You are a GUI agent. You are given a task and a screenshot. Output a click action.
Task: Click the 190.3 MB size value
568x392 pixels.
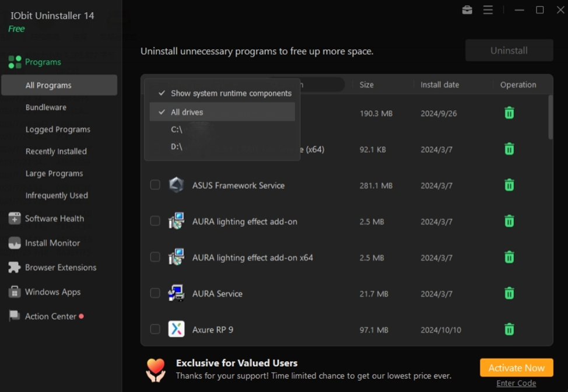376,113
